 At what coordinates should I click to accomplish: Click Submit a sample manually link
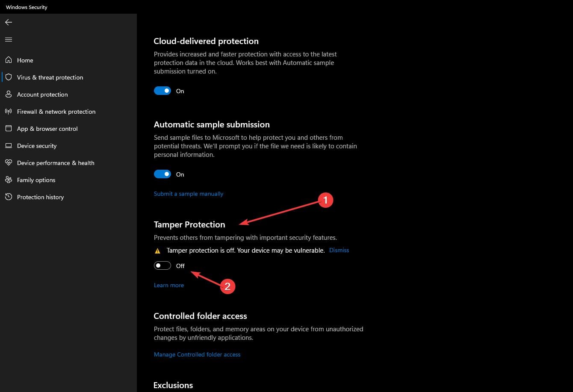pyautogui.click(x=189, y=194)
